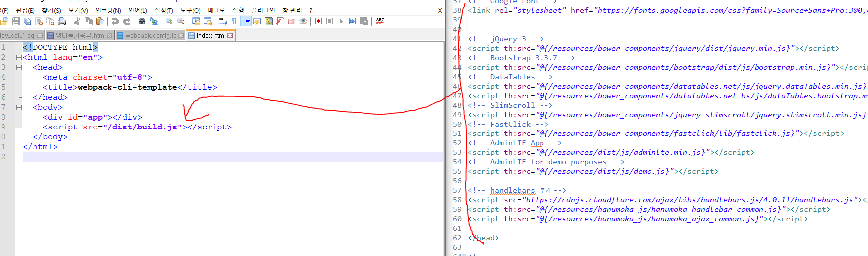
Task: Click the Undo arrow icon
Action: click(115, 21)
